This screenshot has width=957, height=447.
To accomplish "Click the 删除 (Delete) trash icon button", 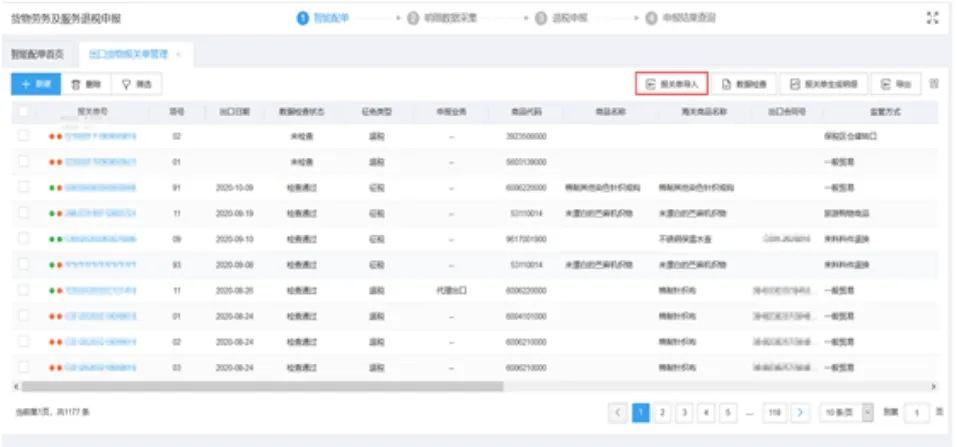I will 84,86.
